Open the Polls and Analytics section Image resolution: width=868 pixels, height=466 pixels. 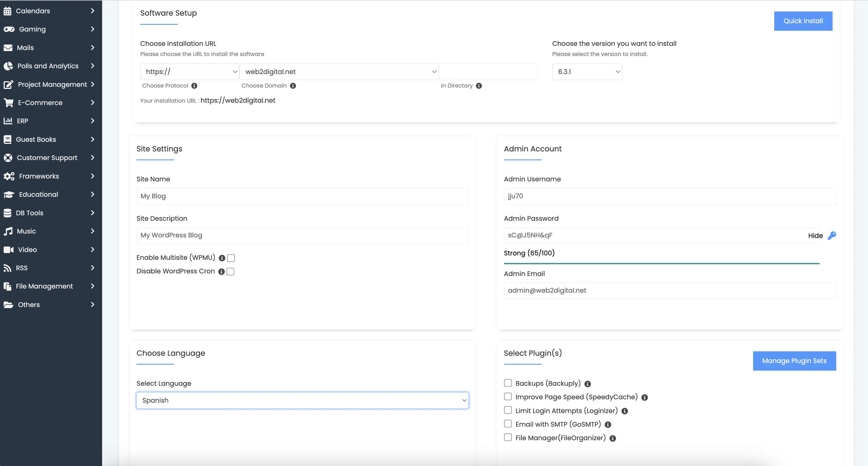[x=48, y=65]
